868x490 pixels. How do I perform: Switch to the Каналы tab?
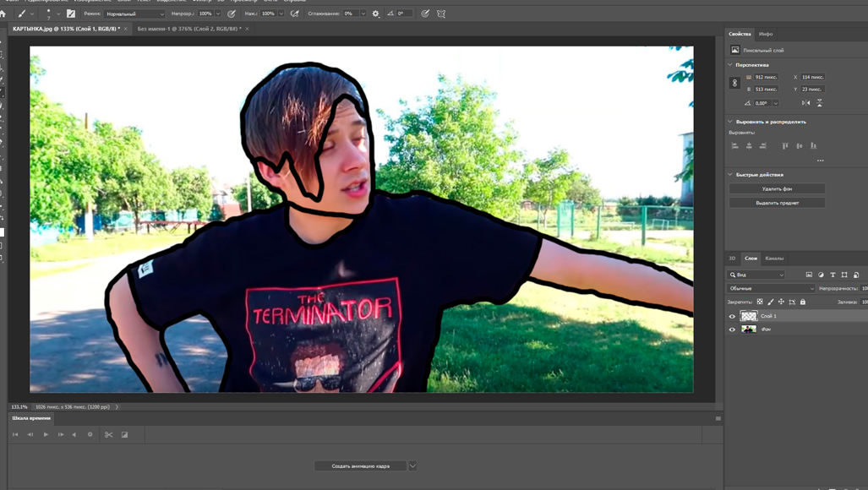(x=774, y=259)
